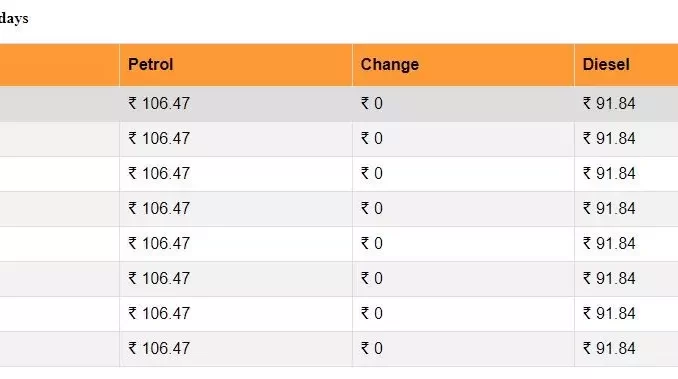Select diesel price in the highlighted top row
The height and width of the screenshot is (379, 678).
pyautogui.click(x=609, y=104)
